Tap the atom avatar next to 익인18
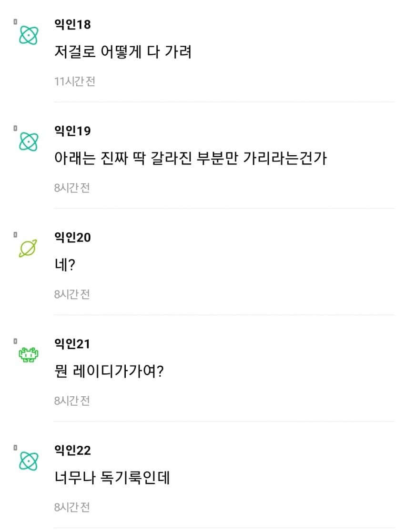Image resolution: width=405 pixels, height=532 pixels. (28, 35)
